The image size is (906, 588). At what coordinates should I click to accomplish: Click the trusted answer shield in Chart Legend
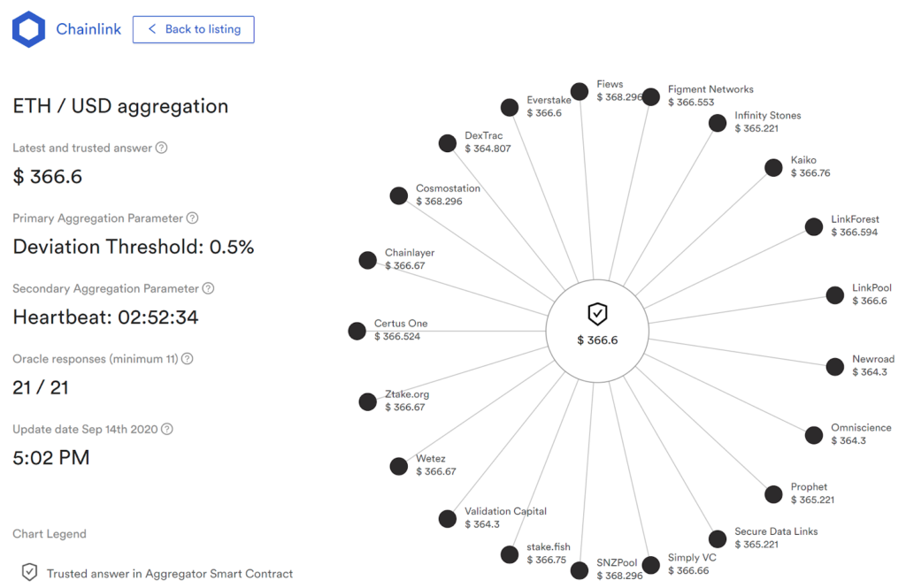pos(29,572)
